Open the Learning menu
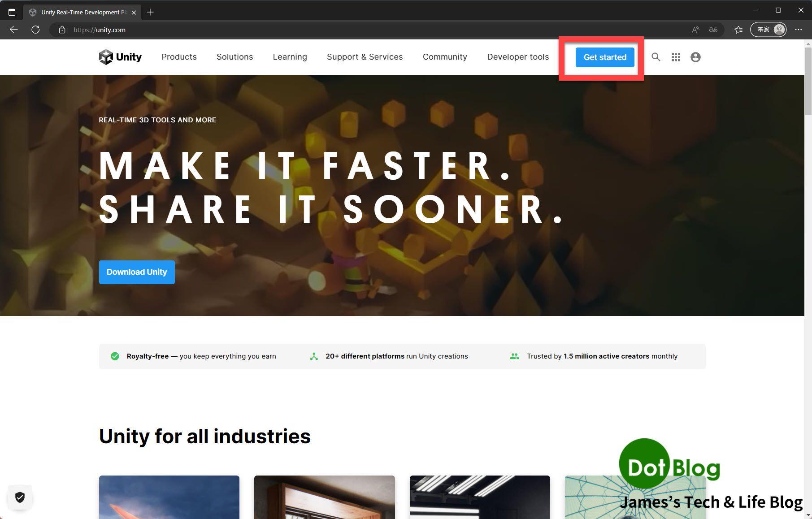Image resolution: width=812 pixels, height=519 pixels. pos(290,57)
